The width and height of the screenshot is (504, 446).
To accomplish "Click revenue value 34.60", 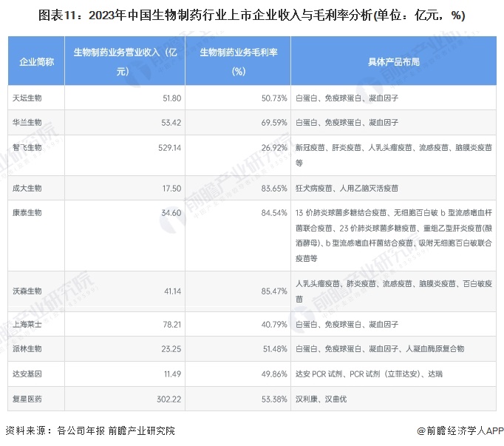I will click(171, 213).
